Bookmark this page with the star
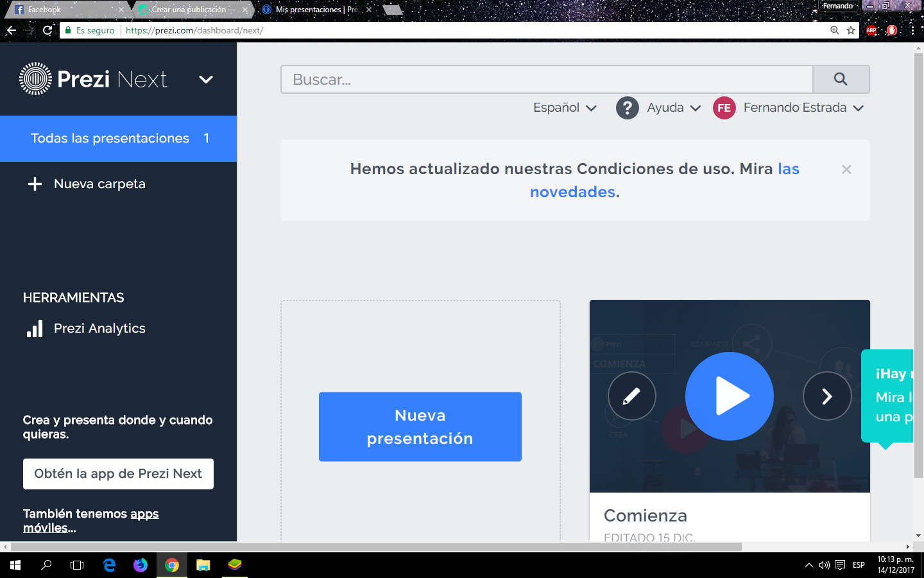 (x=851, y=30)
